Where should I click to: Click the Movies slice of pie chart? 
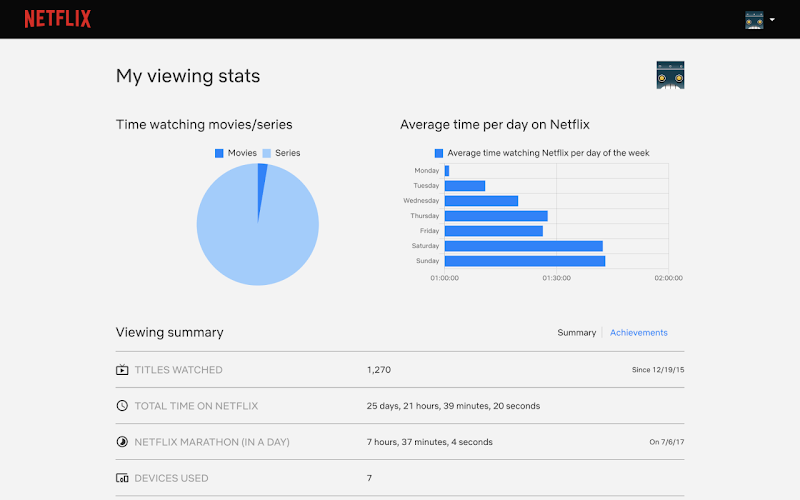click(x=261, y=184)
